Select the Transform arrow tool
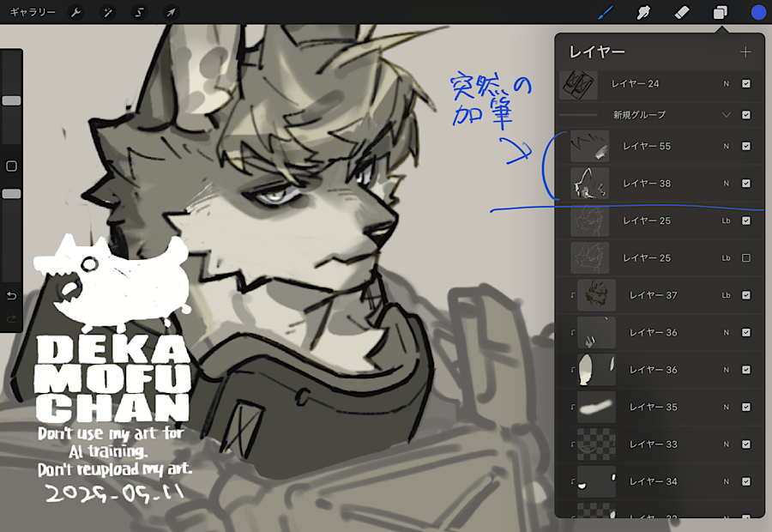The height and width of the screenshot is (532, 772). pyautogui.click(x=171, y=12)
